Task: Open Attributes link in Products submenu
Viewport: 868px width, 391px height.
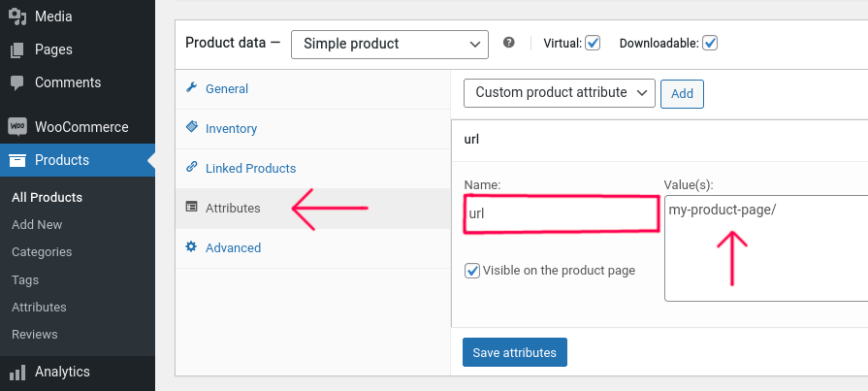Action: (40, 307)
